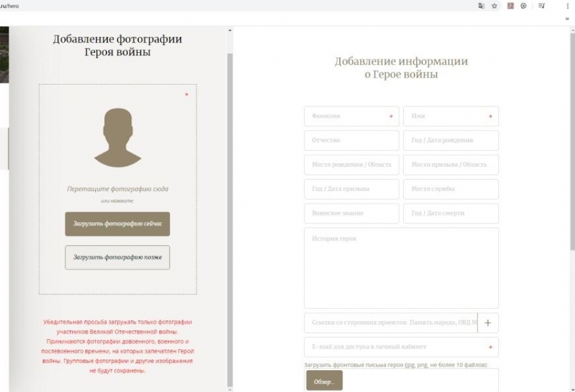Focus the 'Год / Дата призыва' field
The height and width of the screenshot is (392, 575).
[x=352, y=189]
